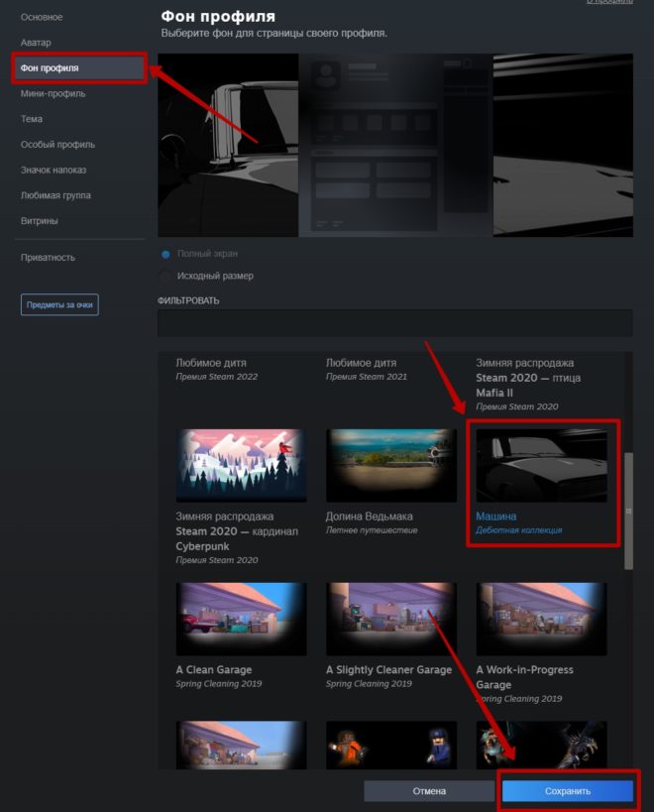654x812 pixels.
Task: Choose A Slightly Cleaner Garage thumbnail
Action: click(x=391, y=619)
